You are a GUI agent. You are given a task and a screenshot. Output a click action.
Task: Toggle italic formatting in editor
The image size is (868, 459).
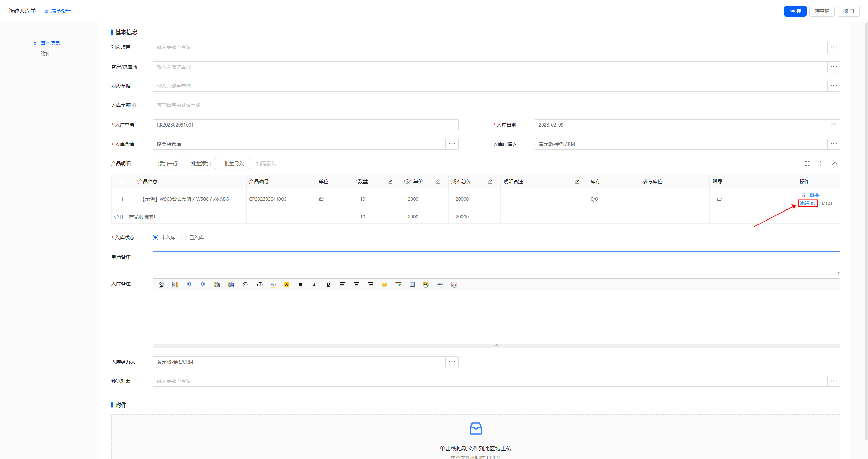[314, 285]
